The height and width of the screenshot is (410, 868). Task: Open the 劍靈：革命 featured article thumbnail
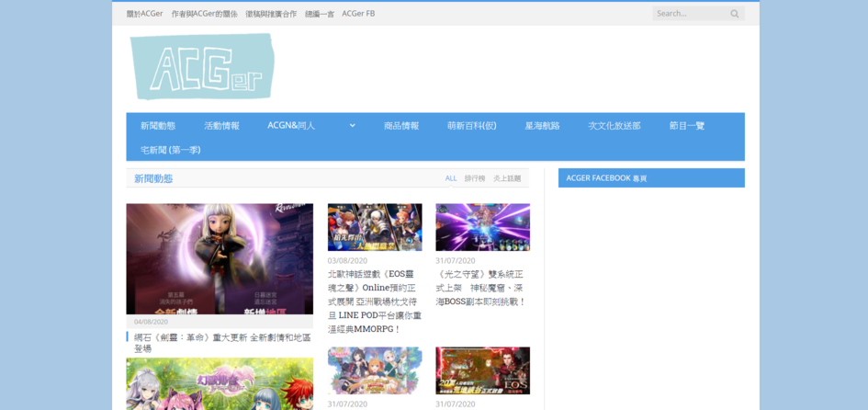coord(220,259)
